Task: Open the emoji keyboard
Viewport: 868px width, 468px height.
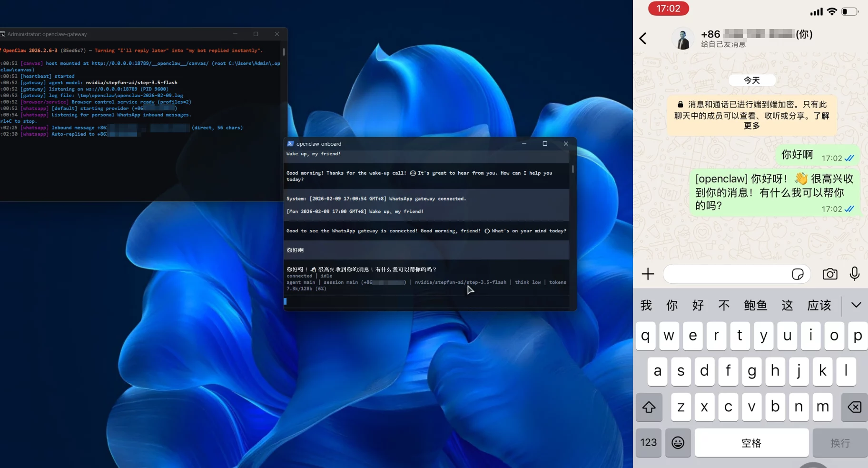Action: 678,443
